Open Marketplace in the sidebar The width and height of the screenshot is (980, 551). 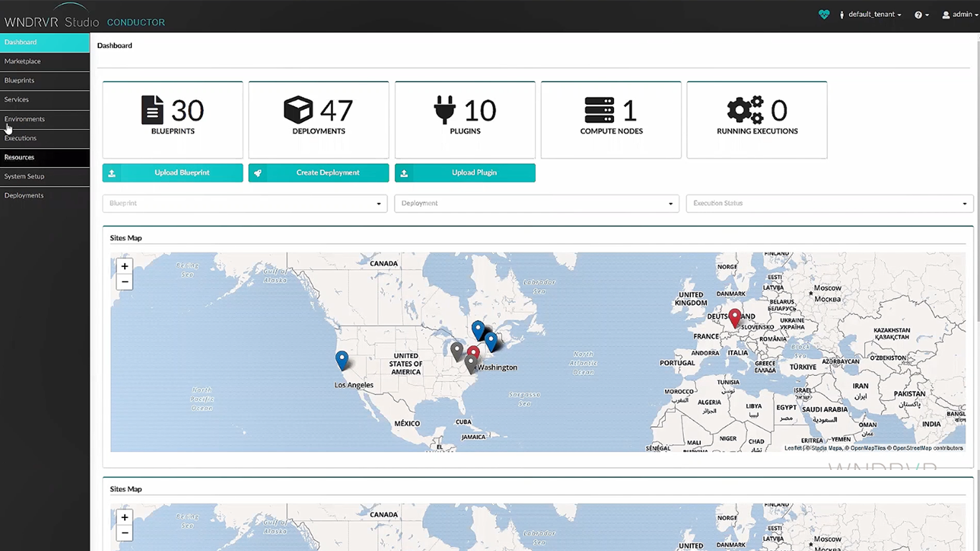[x=44, y=62]
